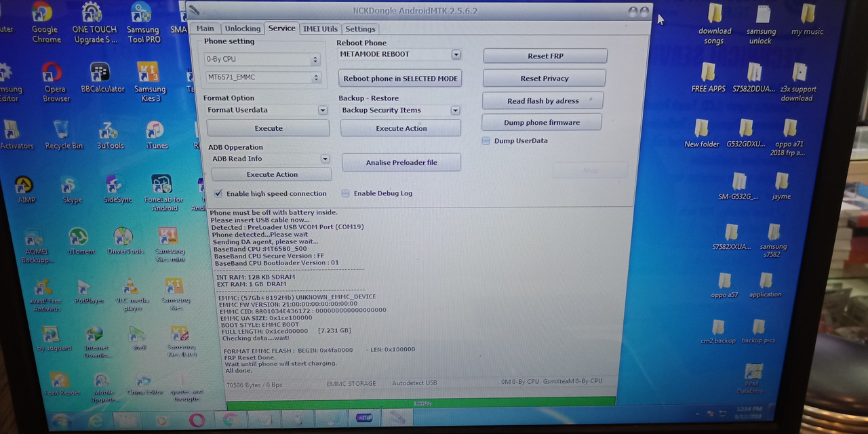The height and width of the screenshot is (434, 868).
Task: Enable Debug Log checkbox
Action: (346, 193)
